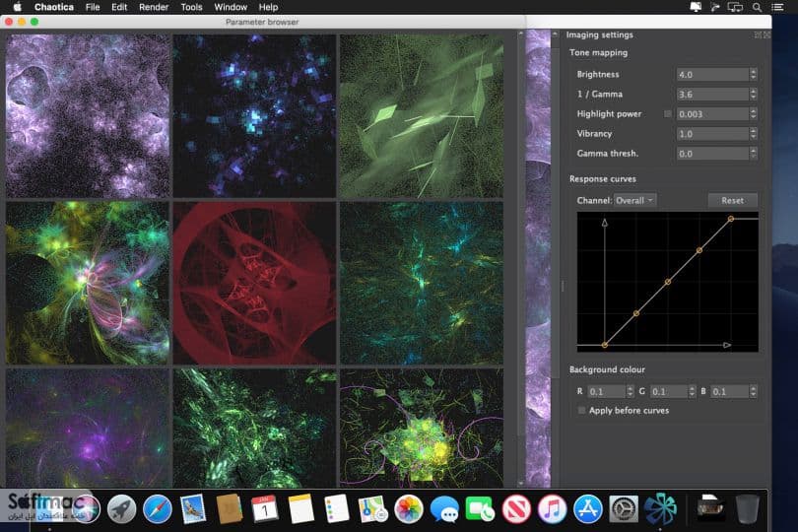Enable the Apply before curves checkbox
Screen dimensions: 798x532
point(581,410)
